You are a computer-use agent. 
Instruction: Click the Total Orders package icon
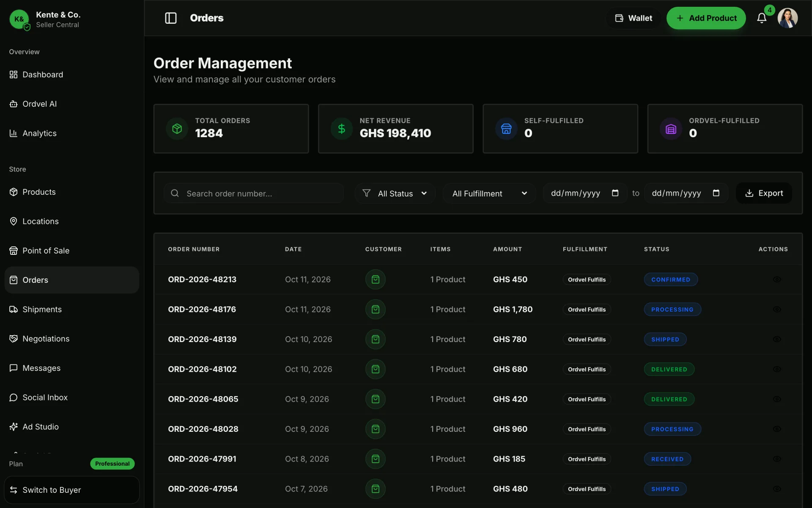point(177,129)
